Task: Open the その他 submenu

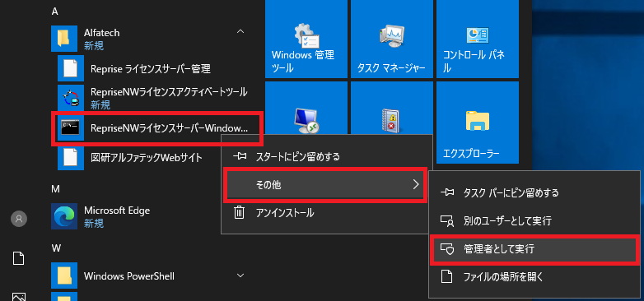Action: 324,185
